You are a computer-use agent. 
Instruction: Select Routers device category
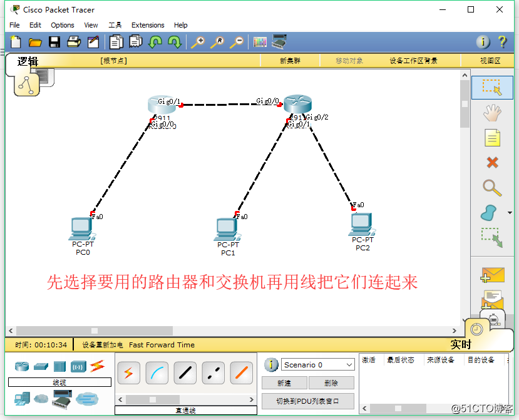pyautogui.click(x=22, y=366)
